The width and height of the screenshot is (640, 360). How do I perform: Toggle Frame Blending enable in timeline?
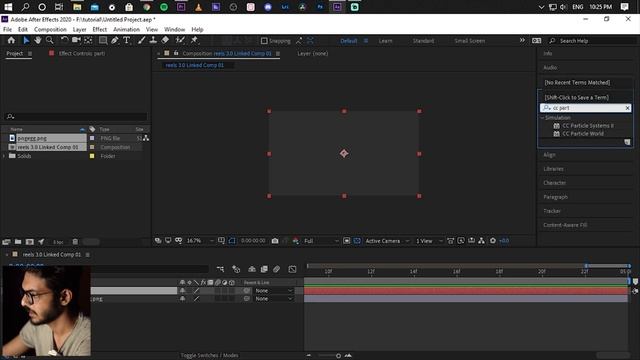pyautogui.click(x=264, y=269)
